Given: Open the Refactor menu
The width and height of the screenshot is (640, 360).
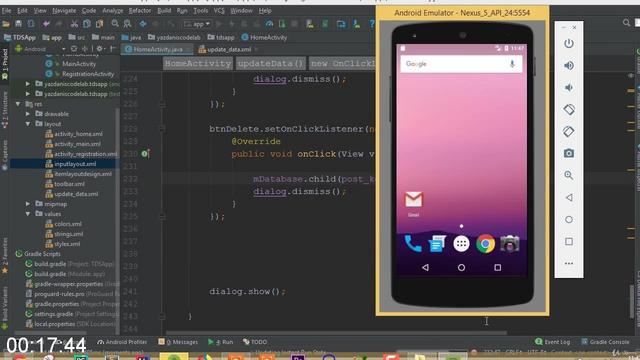Looking at the screenshot, I should pos(140,11).
